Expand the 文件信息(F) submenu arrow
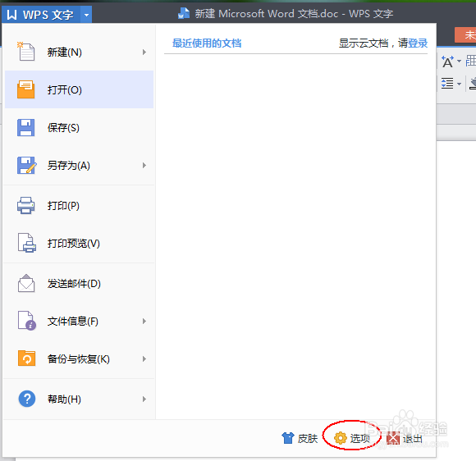476x461 pixels. tap(144, 321)
